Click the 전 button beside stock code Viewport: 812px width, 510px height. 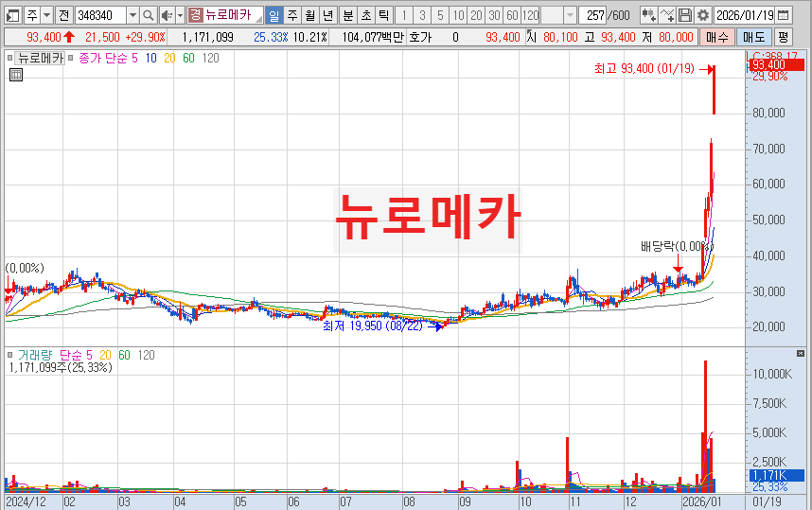[x=63, y=15]
